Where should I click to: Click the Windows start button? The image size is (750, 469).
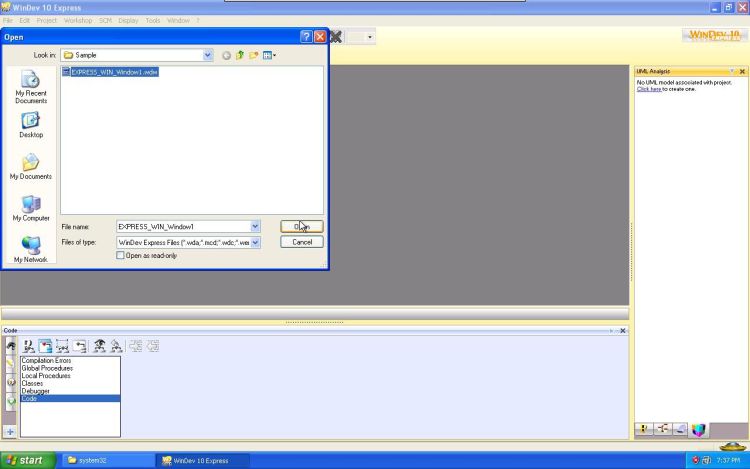28,460
